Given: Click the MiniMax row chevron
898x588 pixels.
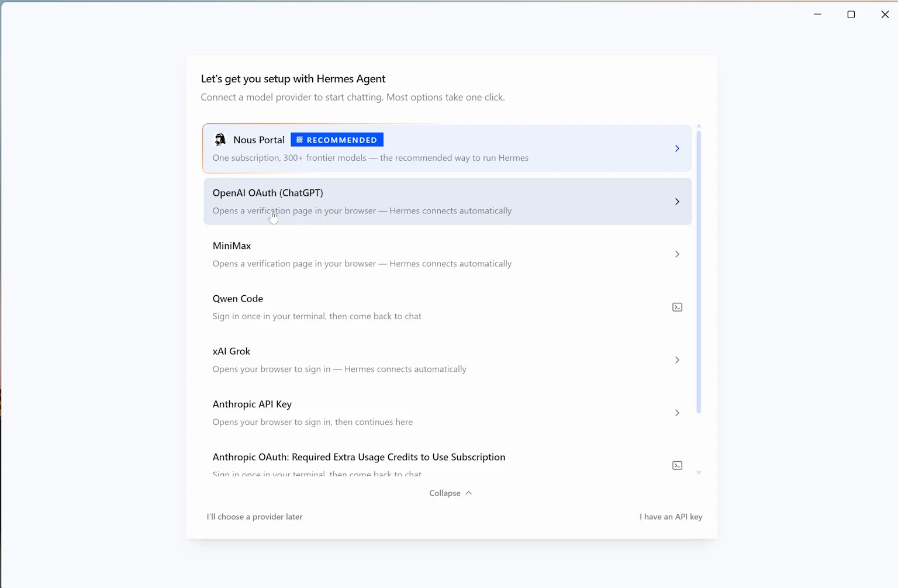Looking at the screenshot, I should tap(677, 254).
